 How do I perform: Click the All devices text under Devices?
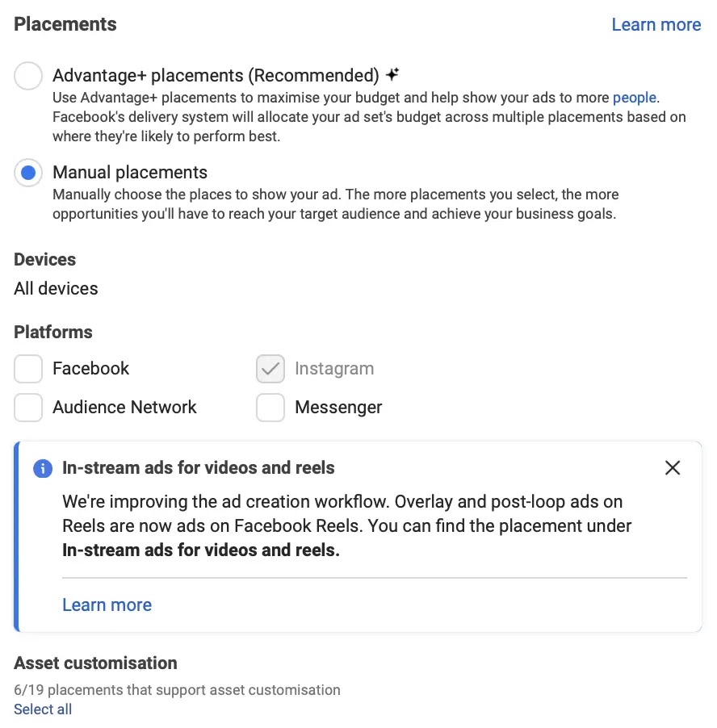55,288
